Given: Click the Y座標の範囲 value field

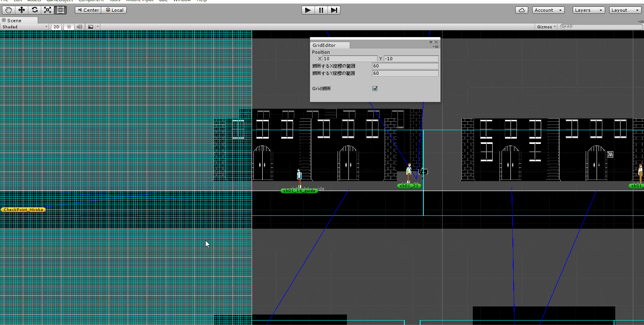Looking at the screenshot, I should 405,73.
